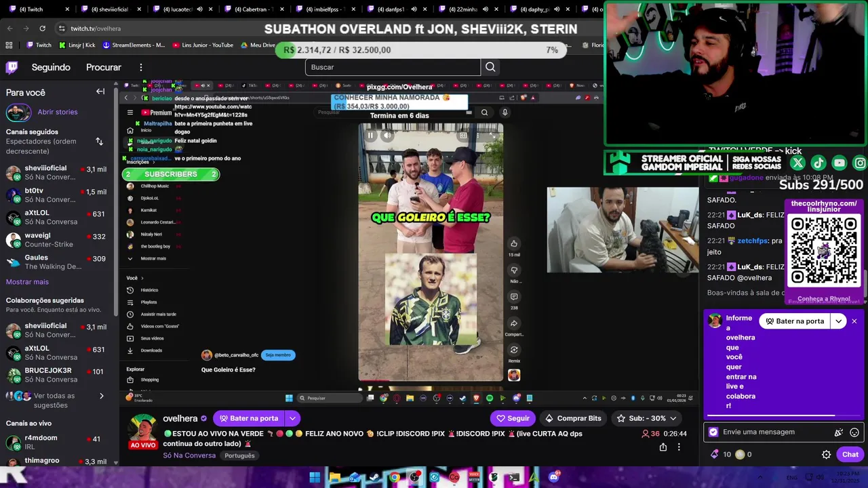
Task: Mute the lucaotech browser tab audio
Action: (199, 9)
